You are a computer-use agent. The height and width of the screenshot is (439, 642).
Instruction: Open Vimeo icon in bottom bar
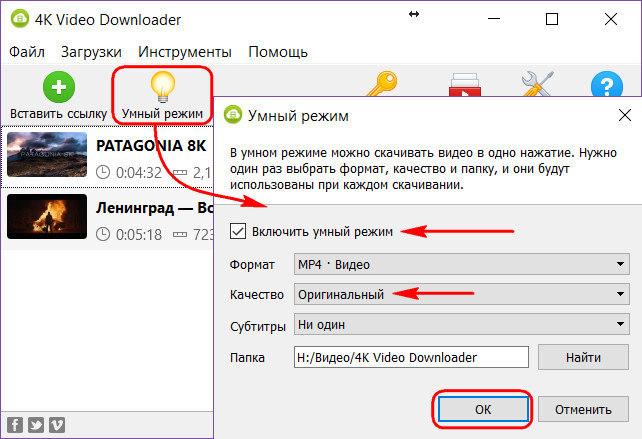tap(57, 425)
